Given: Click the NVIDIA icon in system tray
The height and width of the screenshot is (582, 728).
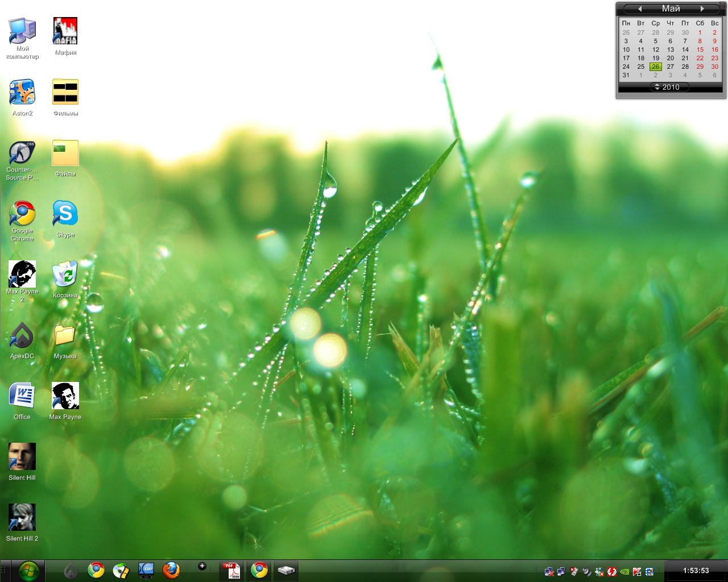Looking at the screenshot, I should tap(624, 571).
